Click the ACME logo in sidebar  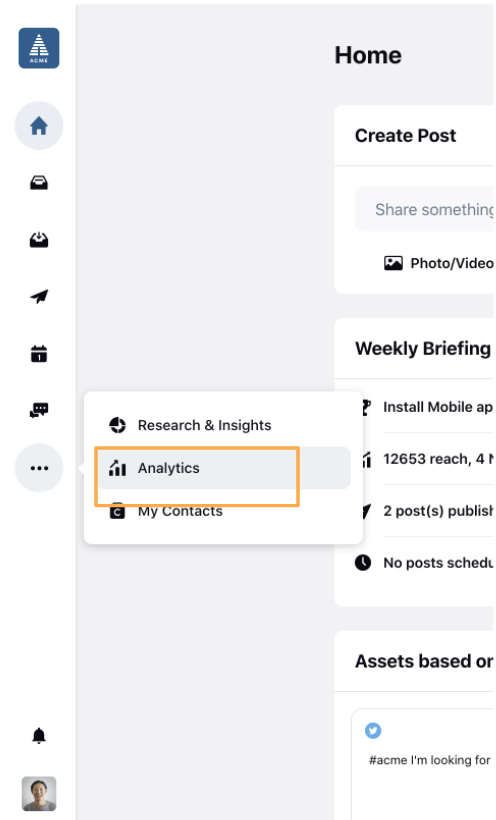point(39,48)
